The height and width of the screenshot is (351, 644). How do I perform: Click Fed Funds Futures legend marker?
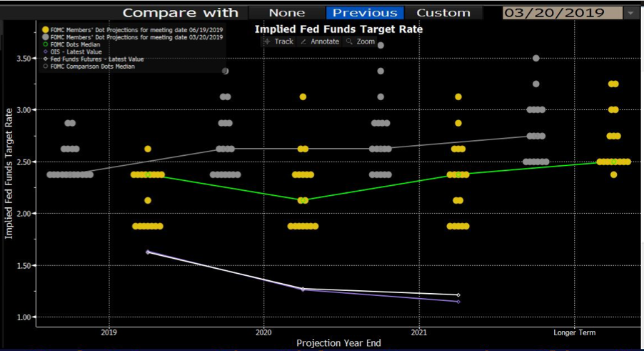point(45,59)
